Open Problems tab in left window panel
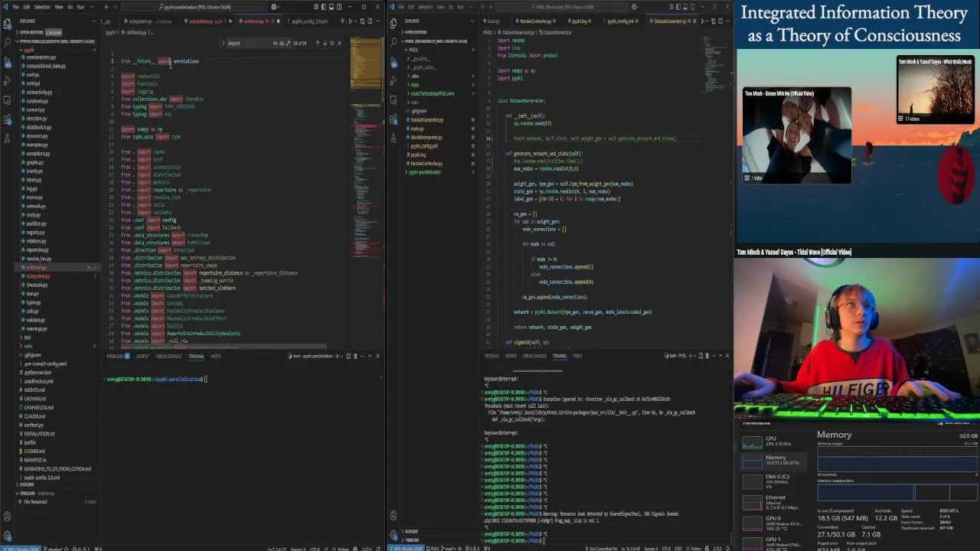This screenshot has height=551, width=980. (x=115, y=356)
